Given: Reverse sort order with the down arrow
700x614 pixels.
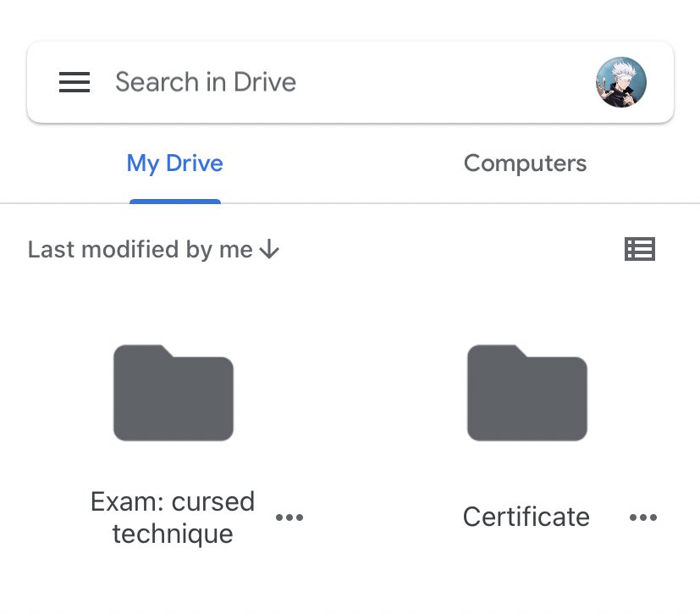Looking at the screenshot, I should (x=269, y=249).
